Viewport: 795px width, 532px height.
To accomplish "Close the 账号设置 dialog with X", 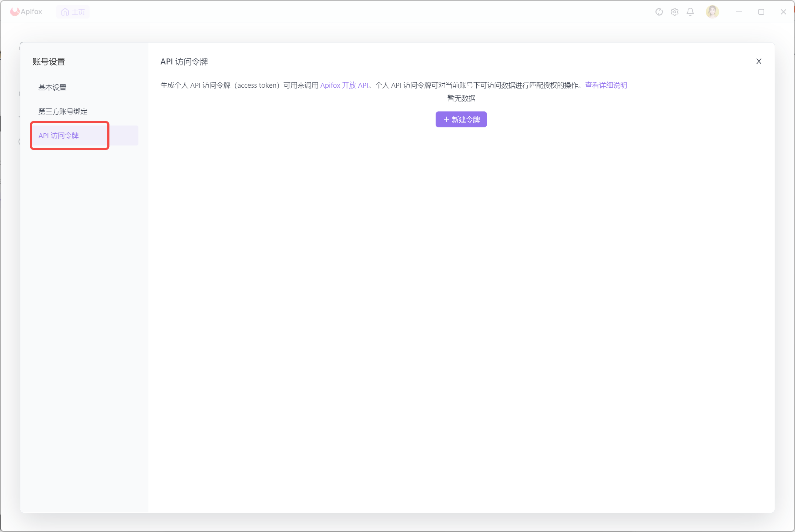I will click(758, 61).
